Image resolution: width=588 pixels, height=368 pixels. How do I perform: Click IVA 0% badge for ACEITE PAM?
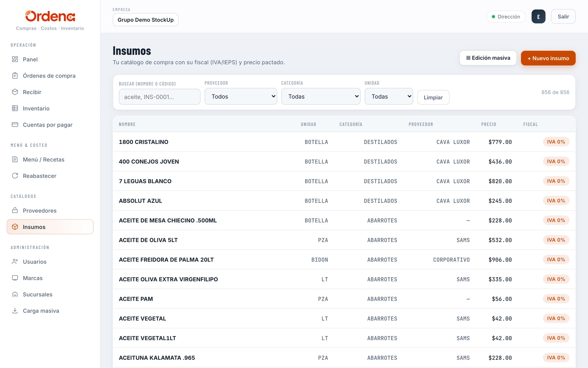click(556, 299)
